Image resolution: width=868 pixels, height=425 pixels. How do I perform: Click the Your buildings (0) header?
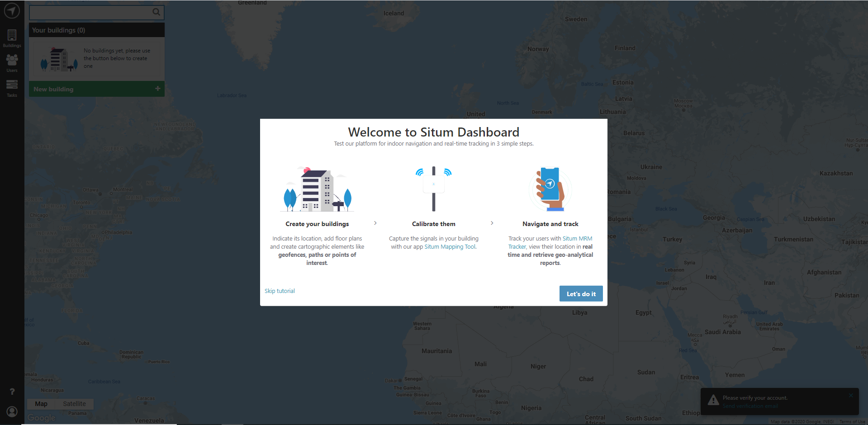pyautogui.click(x=97, y=30)
